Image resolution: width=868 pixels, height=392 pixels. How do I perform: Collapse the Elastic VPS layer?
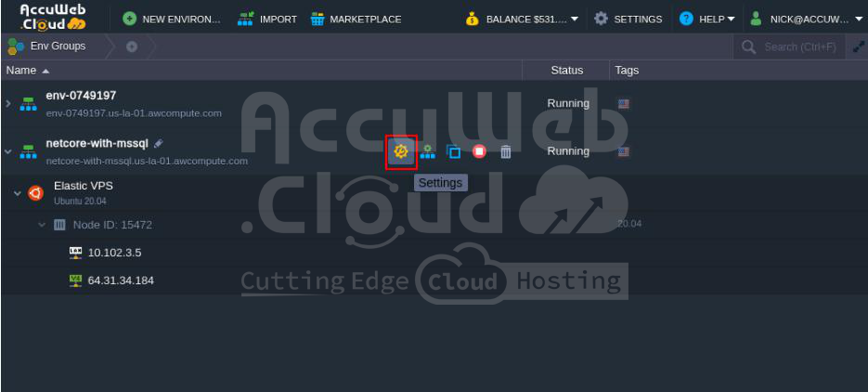pyautogui.click(x=18, y=192)
